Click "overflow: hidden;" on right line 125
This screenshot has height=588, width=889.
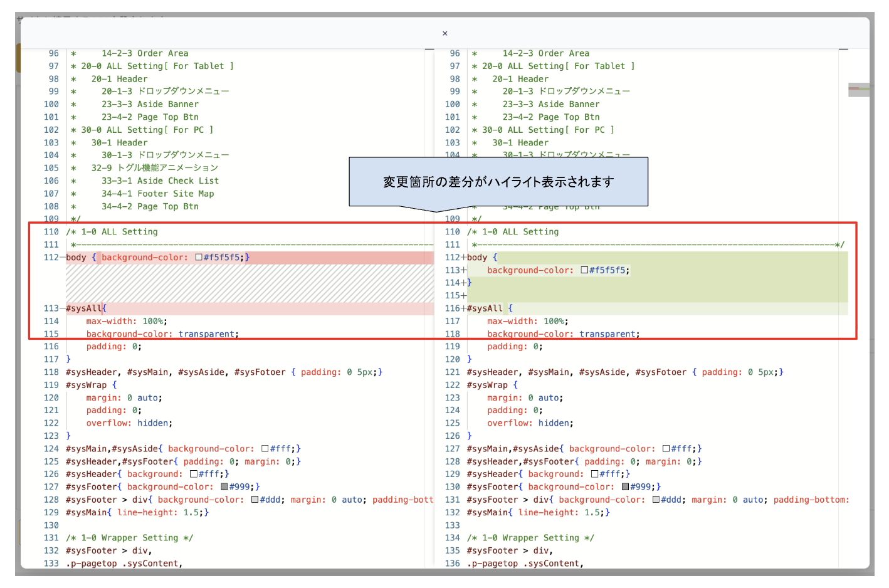coord(530,423)
